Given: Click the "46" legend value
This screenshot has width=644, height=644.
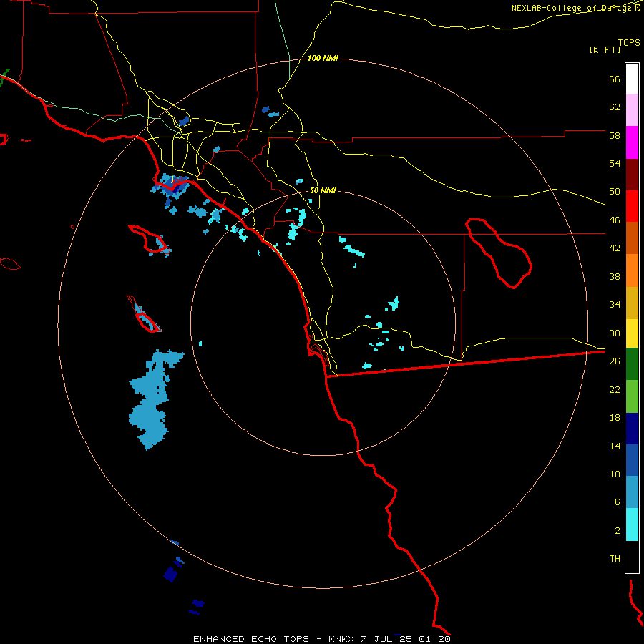Looking at the screenshot, I should coord(615,220).
